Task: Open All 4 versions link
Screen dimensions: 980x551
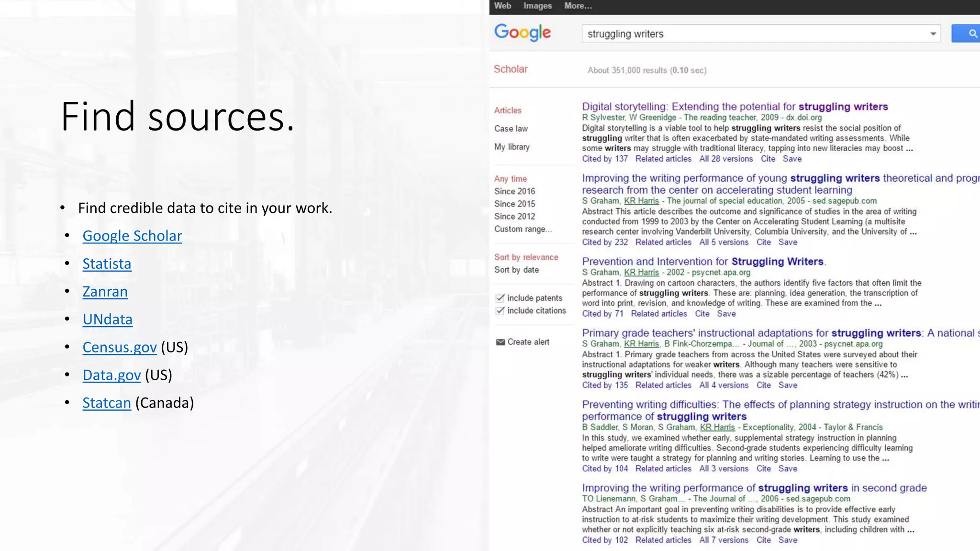Action: pos(724,385)
